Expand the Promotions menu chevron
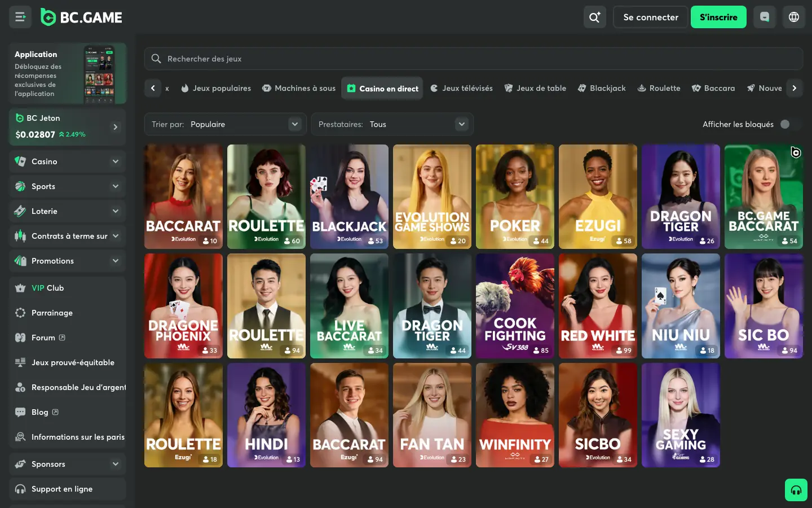This screenshot has height=508, width=812. (x=116, y=261)
